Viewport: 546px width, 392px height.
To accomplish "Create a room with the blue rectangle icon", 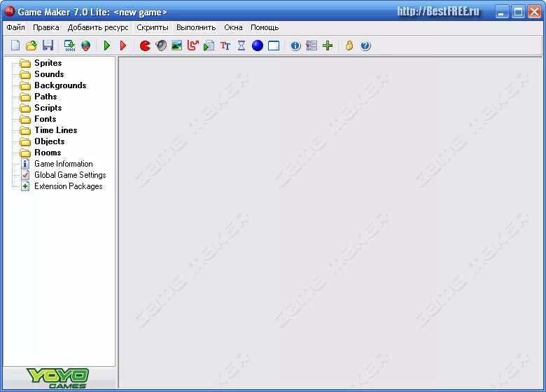I will click(274, 45).
